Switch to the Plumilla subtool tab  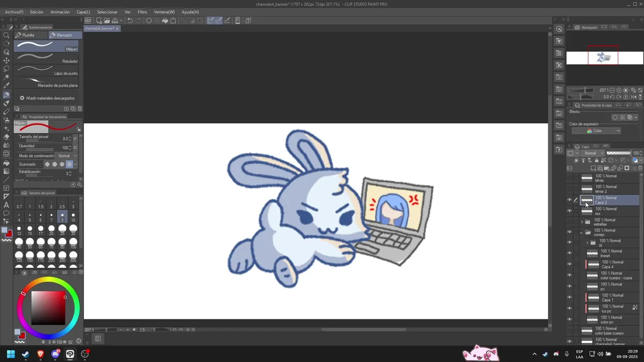click(x=31, y=35)
